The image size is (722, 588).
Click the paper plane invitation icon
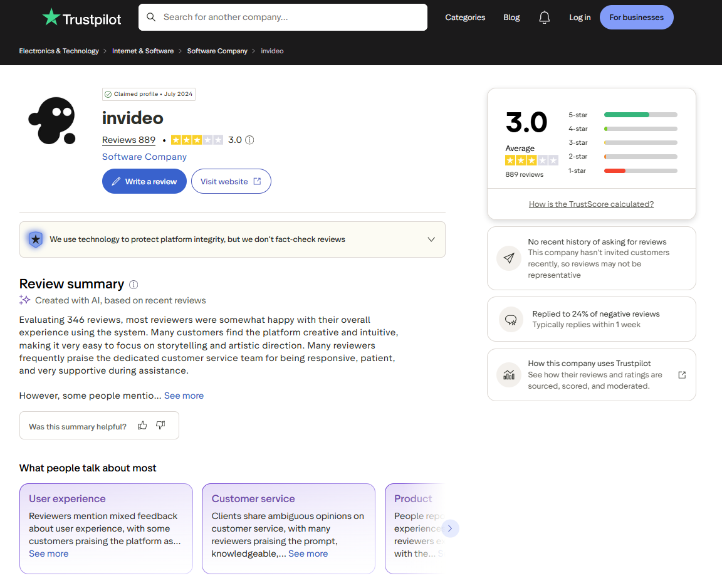(x=509, y=258)
